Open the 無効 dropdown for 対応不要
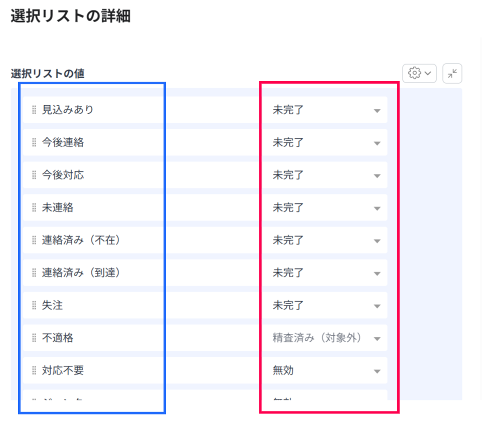 click(x=325, y=370)
